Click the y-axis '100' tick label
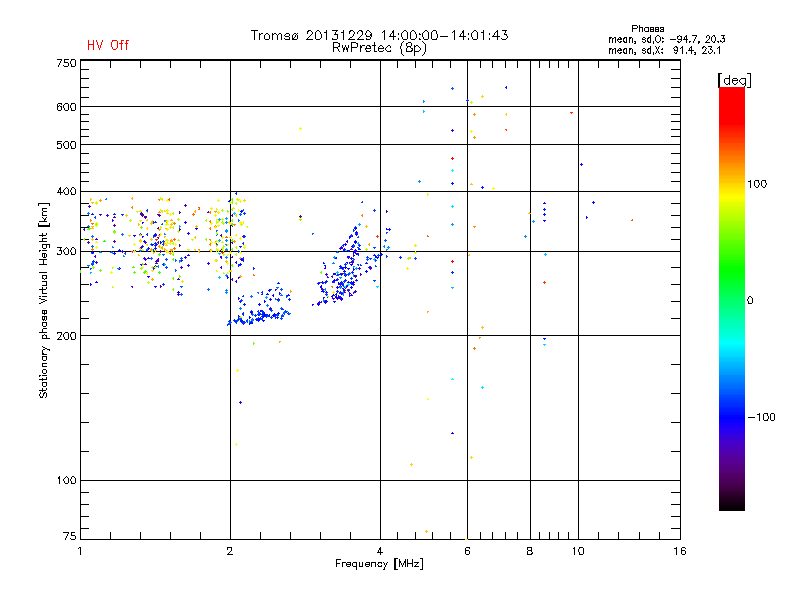The width and height of the screenshot is (800, 600). (66, 480)
